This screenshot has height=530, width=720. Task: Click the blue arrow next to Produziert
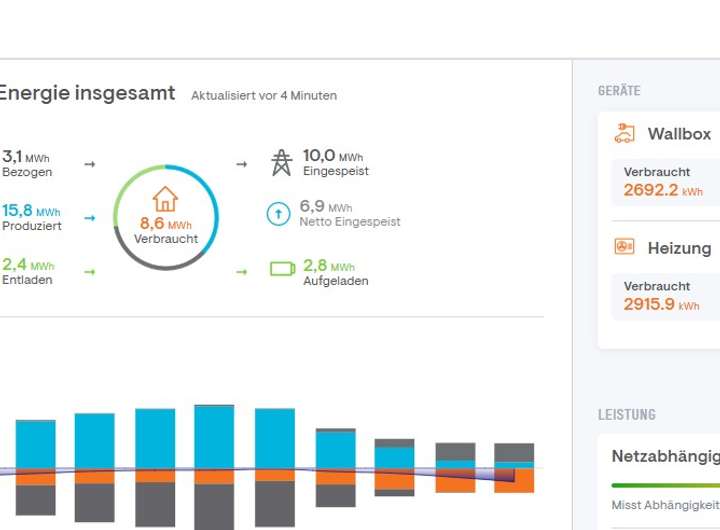[x=90, y=217]
